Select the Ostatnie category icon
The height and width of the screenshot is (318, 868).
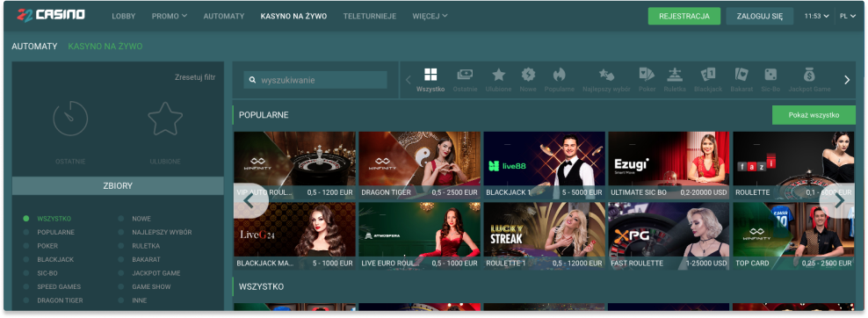click(465, 74)
